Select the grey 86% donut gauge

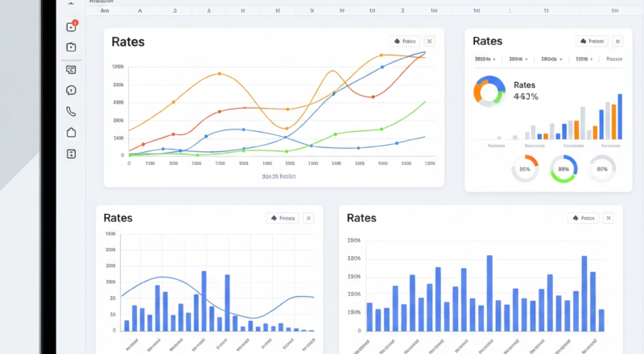pyautogui.click(x=602, y=169)
